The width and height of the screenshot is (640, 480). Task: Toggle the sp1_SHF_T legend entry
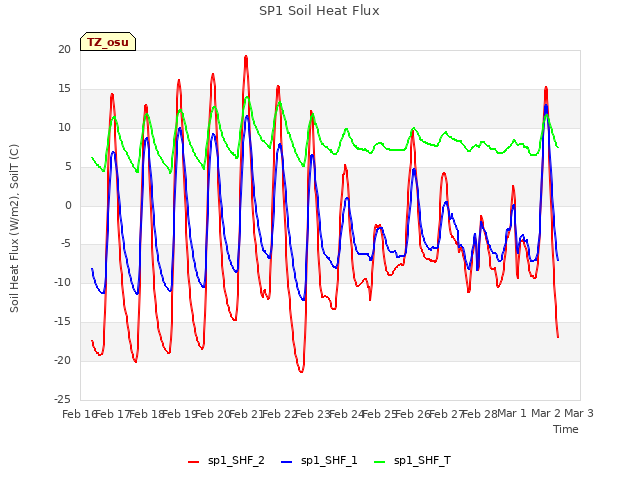click(x=413, y=460)
